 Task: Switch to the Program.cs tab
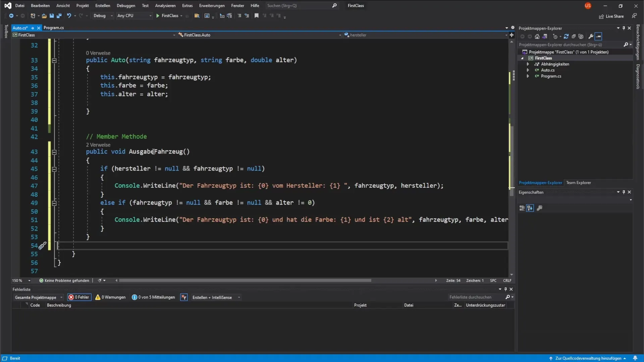click(x=54, y=28)
